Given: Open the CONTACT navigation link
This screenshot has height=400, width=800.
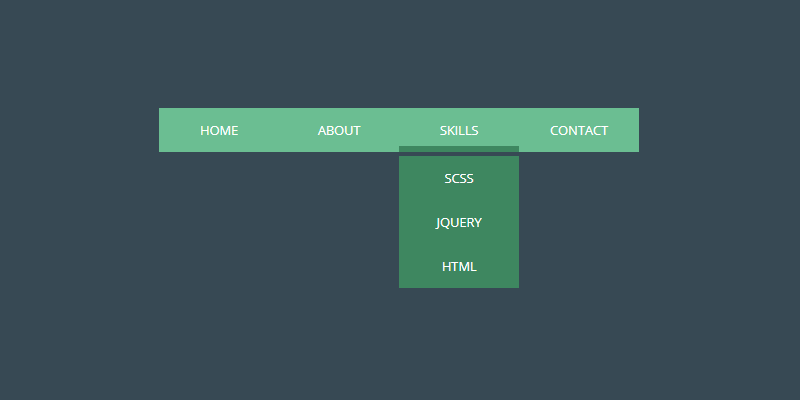Looking at the screenshot, I should pos(579,130).
